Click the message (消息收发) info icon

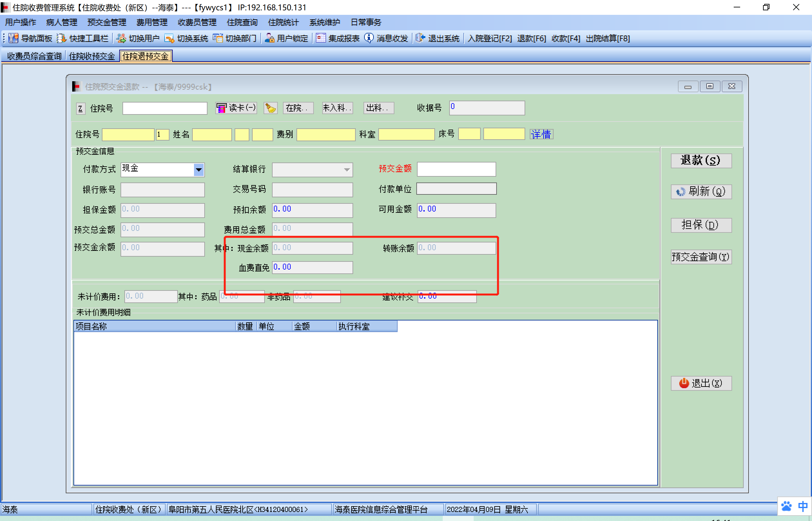click(369, 38)
